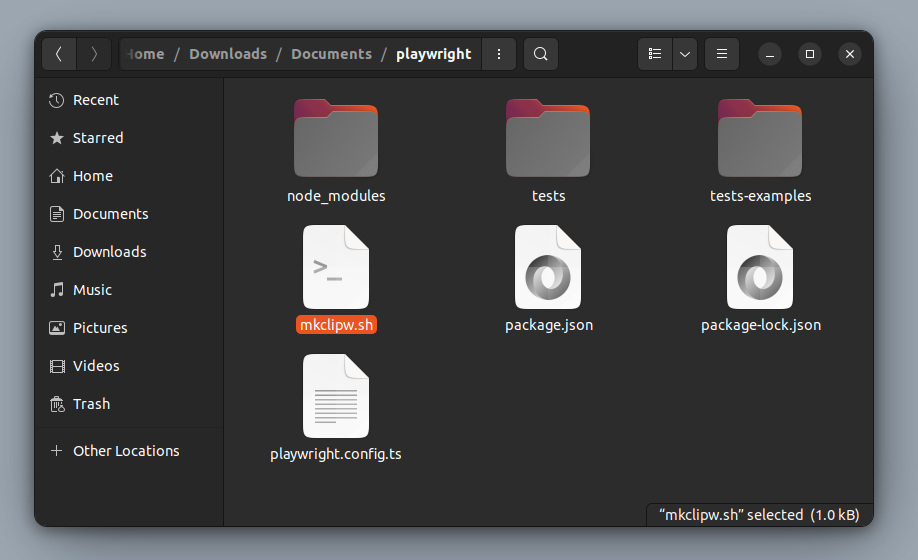
Task: Click the Videos film icon in sidebar
Action: click(x=57, y=366)
